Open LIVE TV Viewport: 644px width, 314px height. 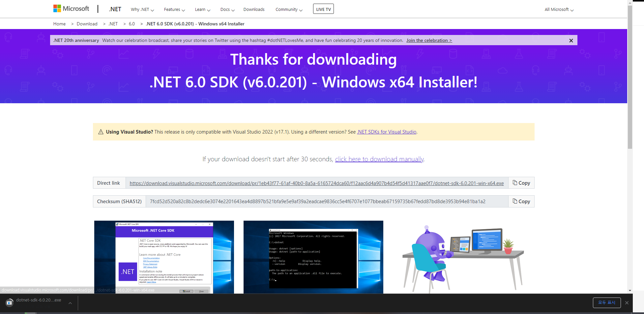(323, 9)
